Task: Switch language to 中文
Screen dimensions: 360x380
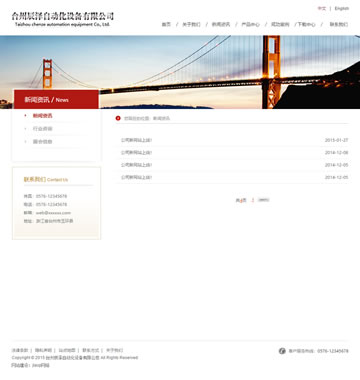Action: click(322, 8)
